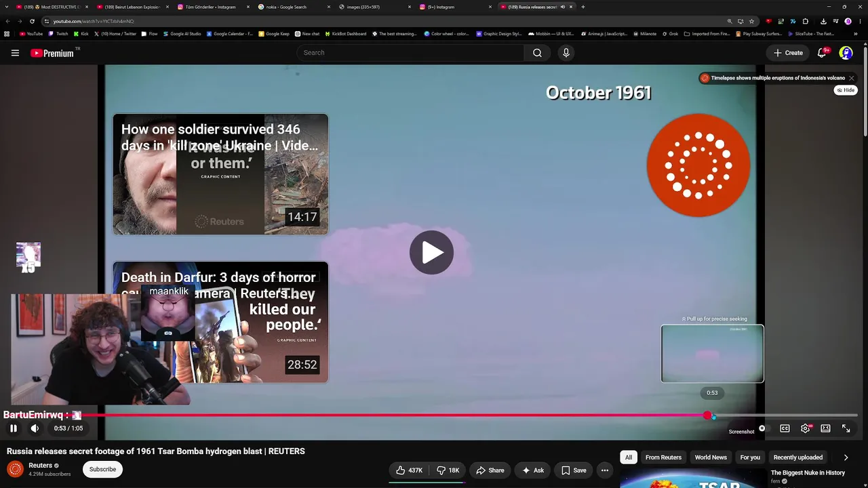The height and width of the screenshot is (488, 868).
Task: Go to YouTube Premium home logo
Action: (52, 53)
